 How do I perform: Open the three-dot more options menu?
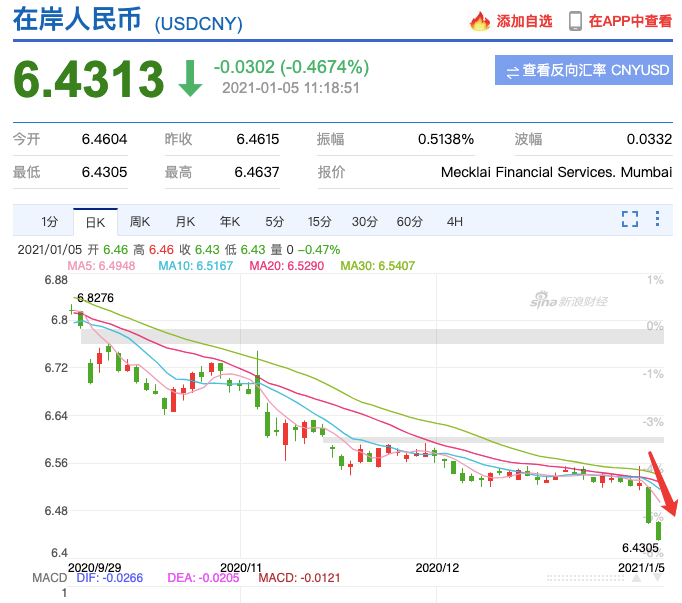point(657,221)
